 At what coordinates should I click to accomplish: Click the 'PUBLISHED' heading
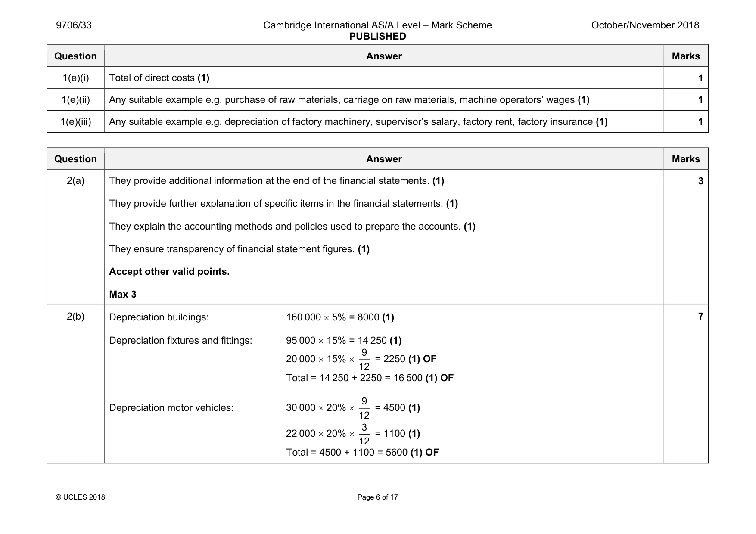(x=377, y=37)
